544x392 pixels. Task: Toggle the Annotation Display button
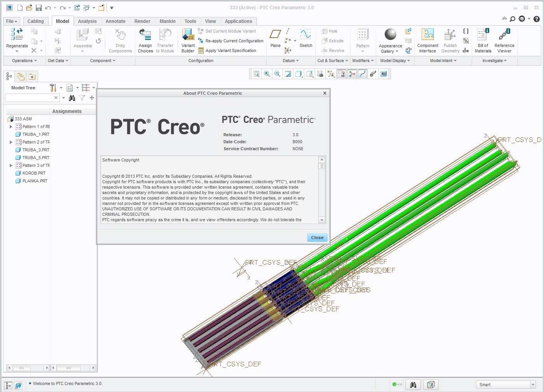(x=342, y=74)
